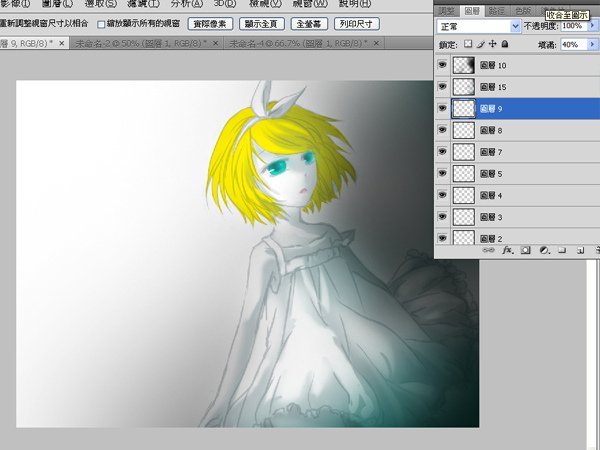Image resolution: width=600 pixels, height=450 pixels.
Task: Open the 檢視(V) menu
Action: (265, 3)
